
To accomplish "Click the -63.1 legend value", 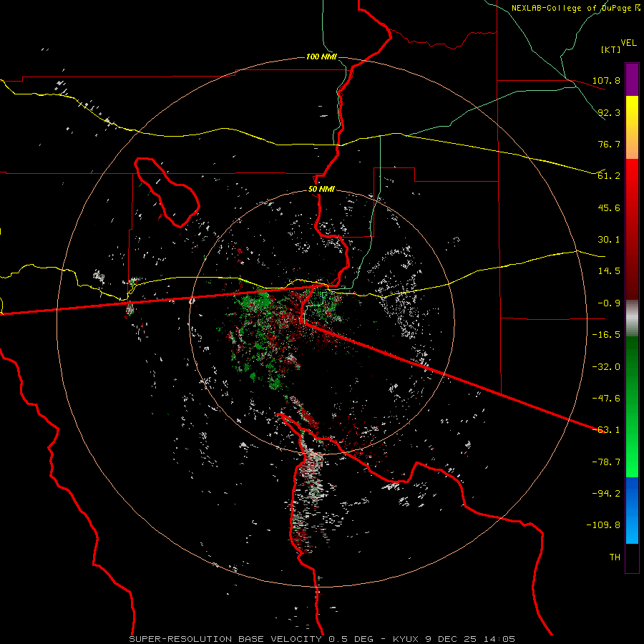I will click(x=606, y=430).
